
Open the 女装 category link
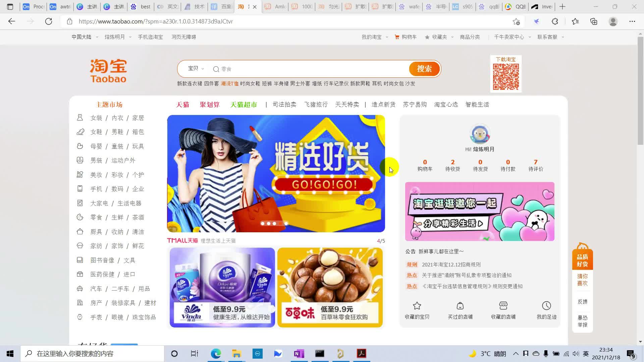[96, 118]
